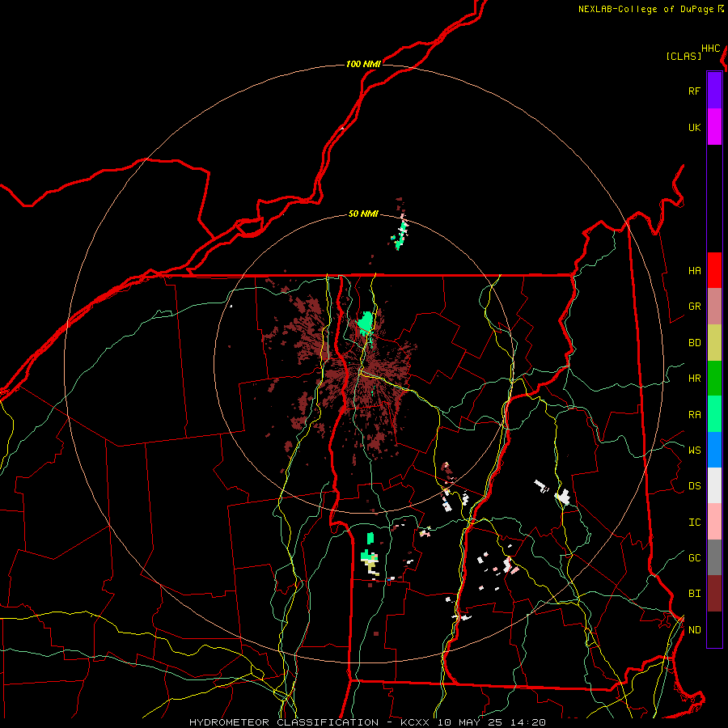This screenshot has width=728, height=728.
Task: Click the IC legend label
Action: point(694,523)
